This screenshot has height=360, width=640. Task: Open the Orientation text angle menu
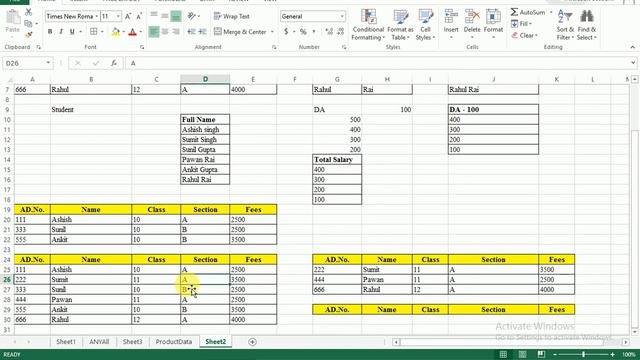(x=192, y=16)
